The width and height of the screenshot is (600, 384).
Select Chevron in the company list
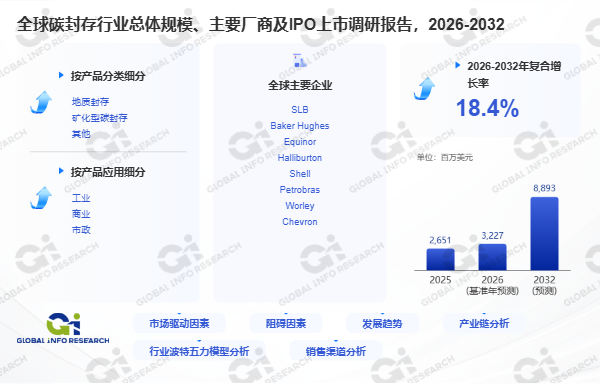pyautogui.click(x=300, y=222)
